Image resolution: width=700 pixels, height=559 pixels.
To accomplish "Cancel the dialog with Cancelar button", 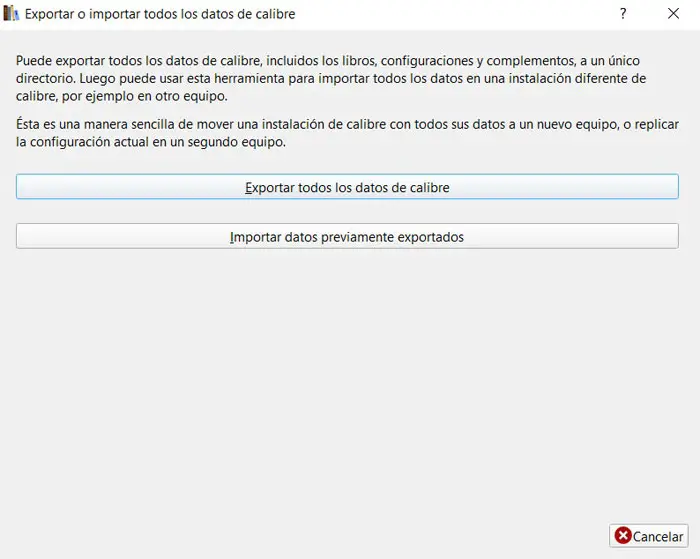I will [648, 536].
